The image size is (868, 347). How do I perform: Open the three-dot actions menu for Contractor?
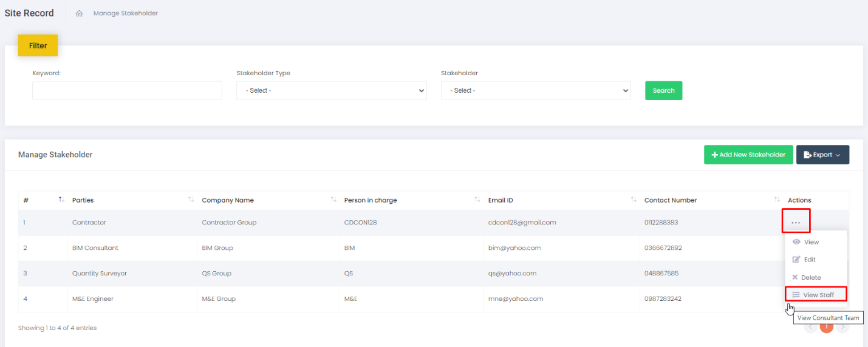click(796, 223)
